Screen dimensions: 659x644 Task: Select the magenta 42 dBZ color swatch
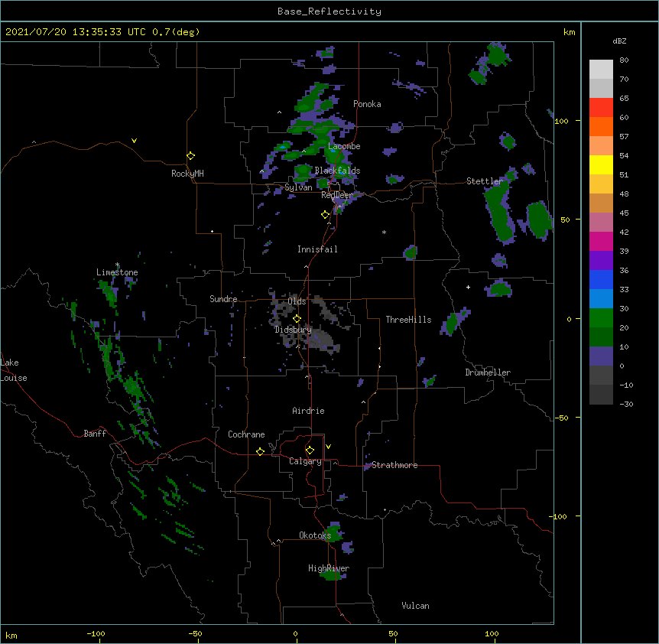point(601,241)
